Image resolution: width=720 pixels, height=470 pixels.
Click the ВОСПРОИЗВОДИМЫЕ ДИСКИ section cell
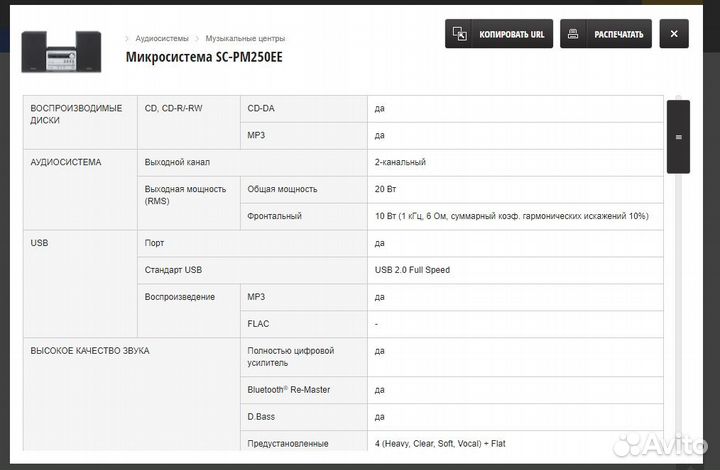80,123
